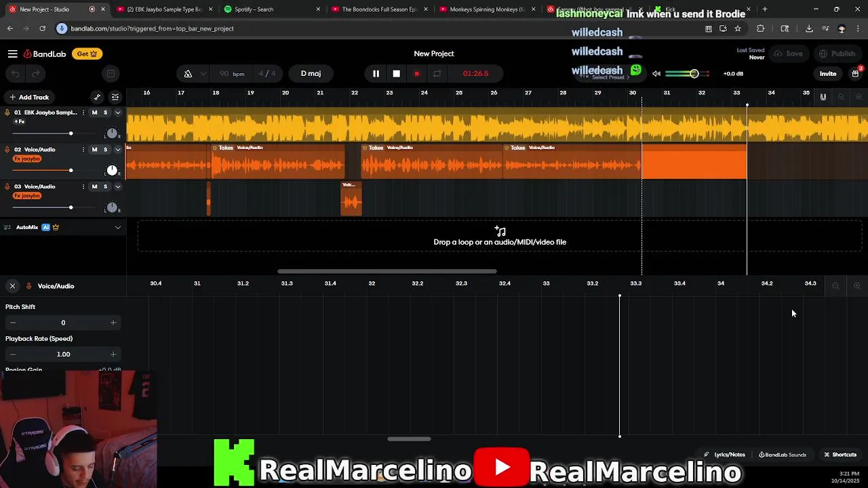Close the Voice/Audio editor panel
This screenshot has height=488, width=868.
12,286
